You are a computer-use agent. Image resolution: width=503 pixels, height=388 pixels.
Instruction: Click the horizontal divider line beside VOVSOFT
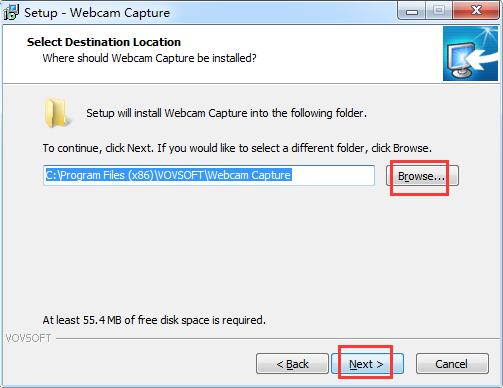coord(277,338)
